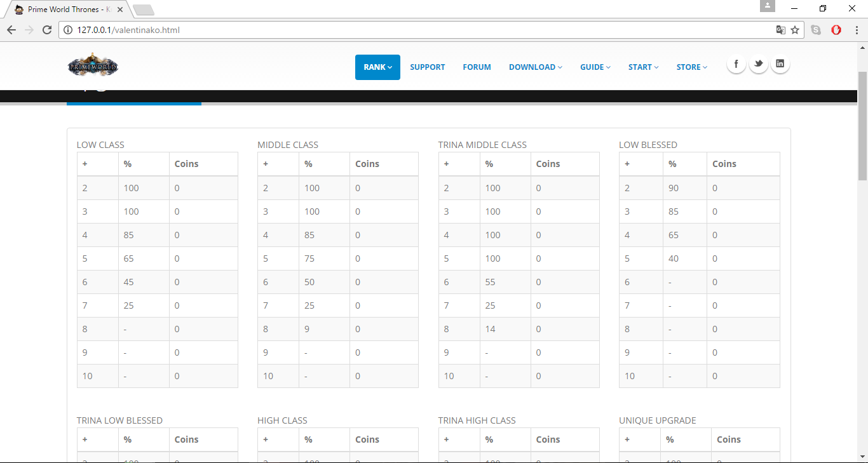
Task: Click the 85 percent cell in LOW BLESSED
Action: pyautogui.click(x=685, y=211)
